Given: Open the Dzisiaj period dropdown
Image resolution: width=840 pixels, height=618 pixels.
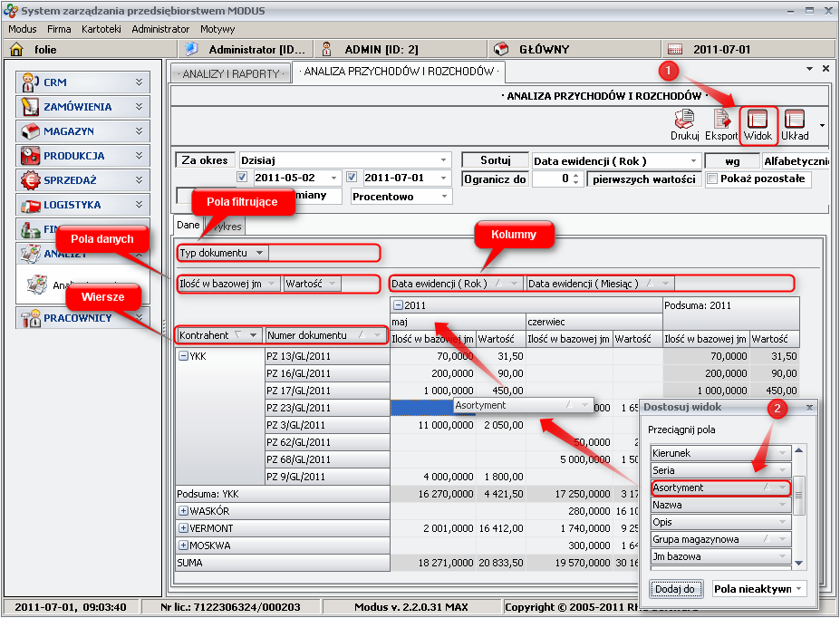Looking at the screenshot, I should click(443, 160).
